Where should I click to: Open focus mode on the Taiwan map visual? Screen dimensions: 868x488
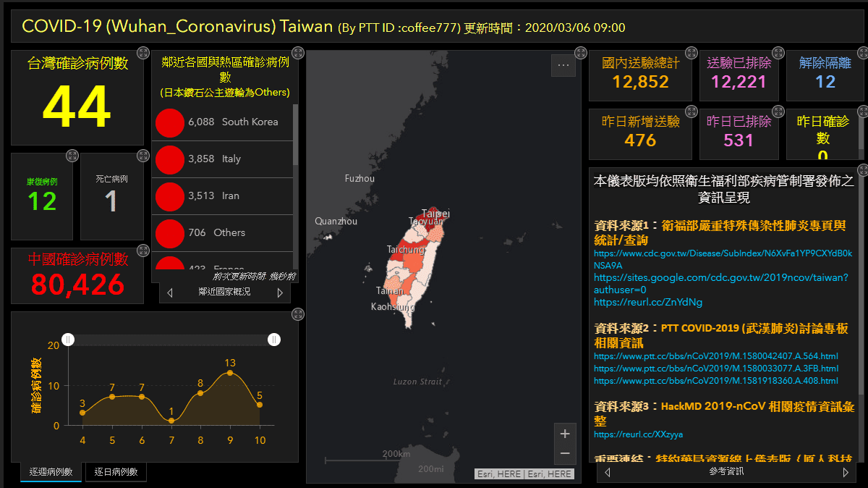click(580, 52)
